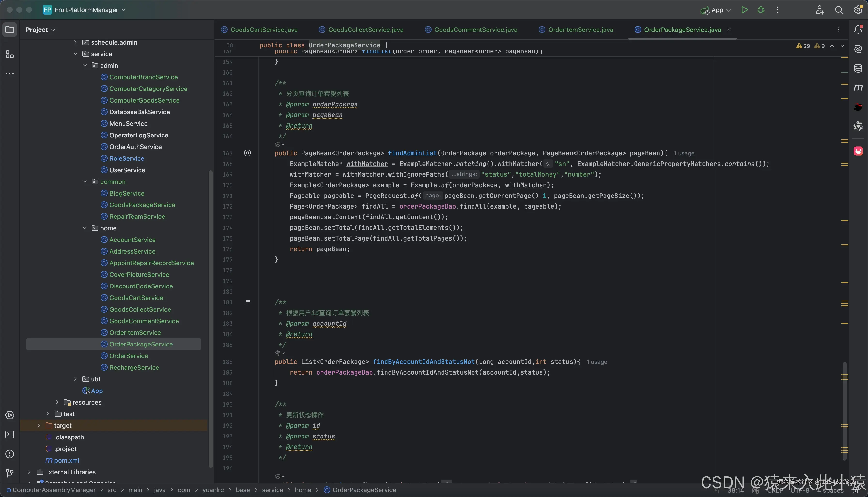Screen dimensions: 868x497
Task: Open the Problems tool window
Action: click(9, 454)
